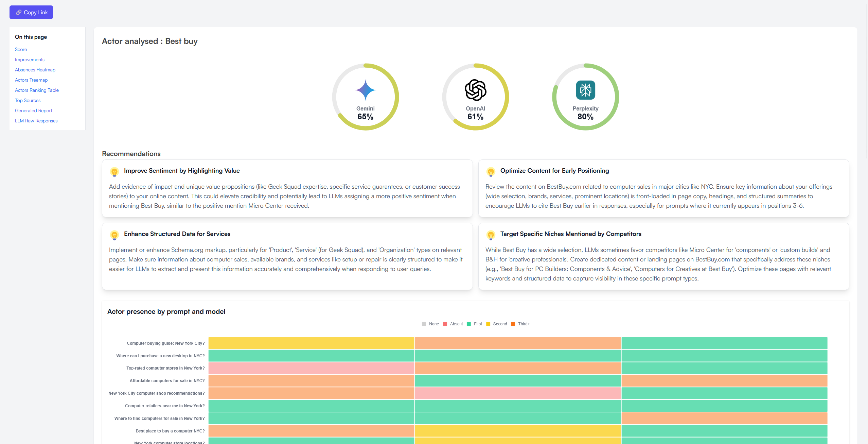Click label Computer retailers near me in New York?

pyautogui.click(x=165, y=406)
